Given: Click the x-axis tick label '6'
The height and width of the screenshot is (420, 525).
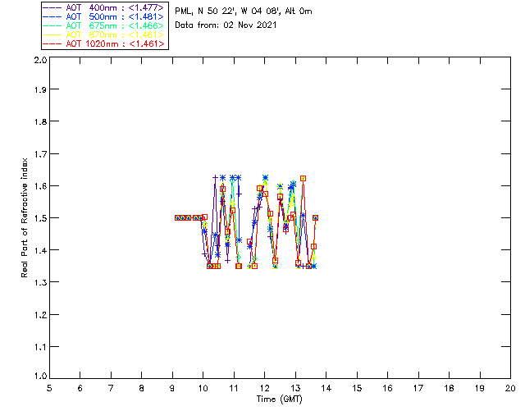Looking at the screenshot, I should [80, 388].
